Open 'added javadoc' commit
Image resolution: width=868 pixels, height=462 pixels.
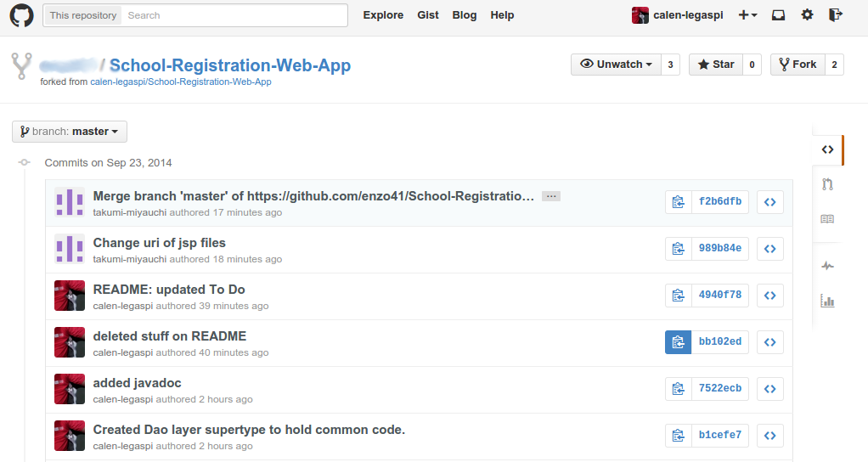(138, 383)
